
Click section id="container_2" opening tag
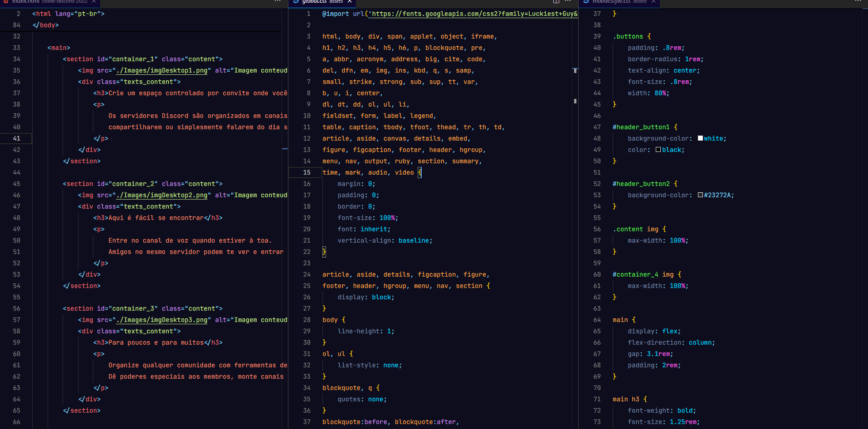[x=143, y=184]
